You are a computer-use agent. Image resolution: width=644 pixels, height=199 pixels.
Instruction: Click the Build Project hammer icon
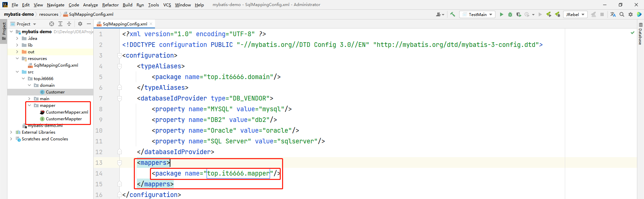[452, 14]
